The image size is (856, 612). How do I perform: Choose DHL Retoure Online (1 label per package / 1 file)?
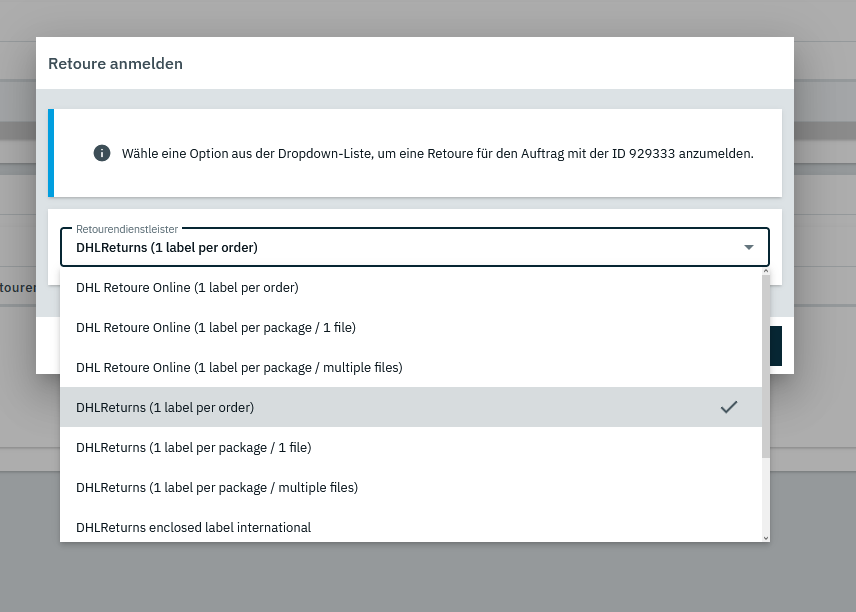pos(215,327)
